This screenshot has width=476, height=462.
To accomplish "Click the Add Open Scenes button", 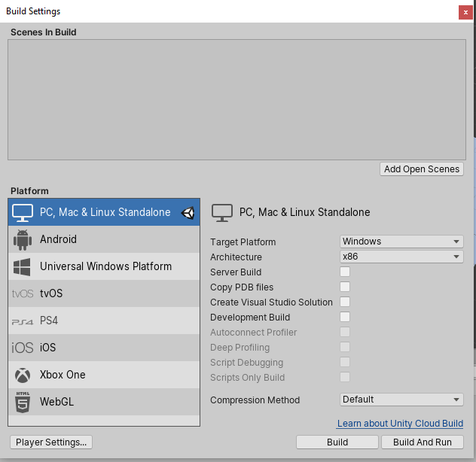I will pos(421,169).
